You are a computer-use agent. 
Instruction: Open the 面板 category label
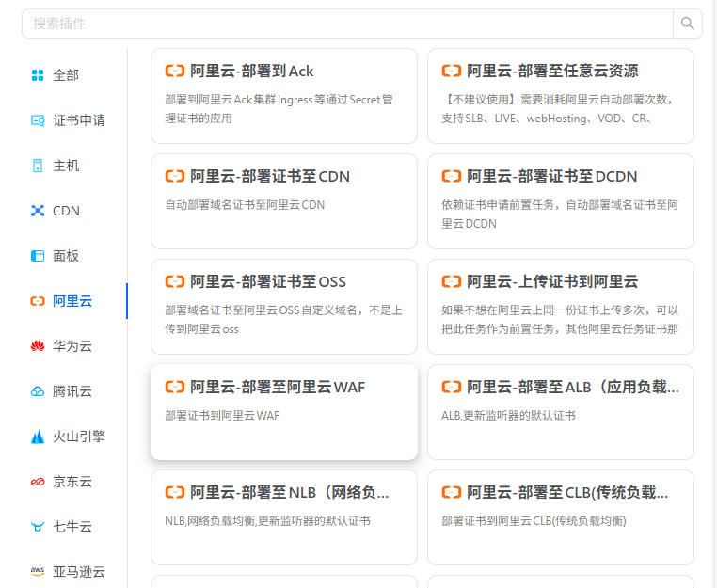tap(66, 256)
